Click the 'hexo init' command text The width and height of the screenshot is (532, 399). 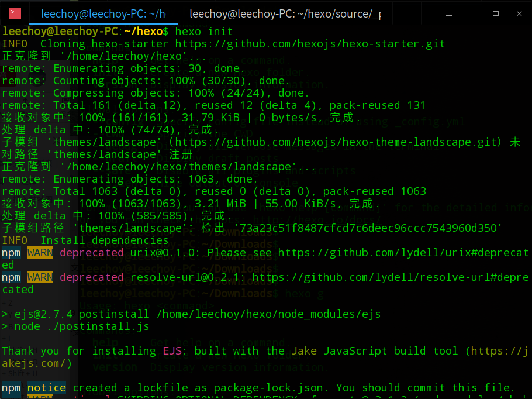pyautogui.click(x=204, y=32)
